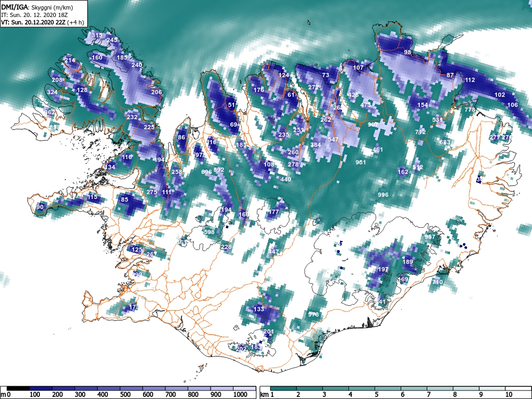Viewport: 532px width, 399px height.
Task: Click the map value 225
Action: (x=149, y=127)
